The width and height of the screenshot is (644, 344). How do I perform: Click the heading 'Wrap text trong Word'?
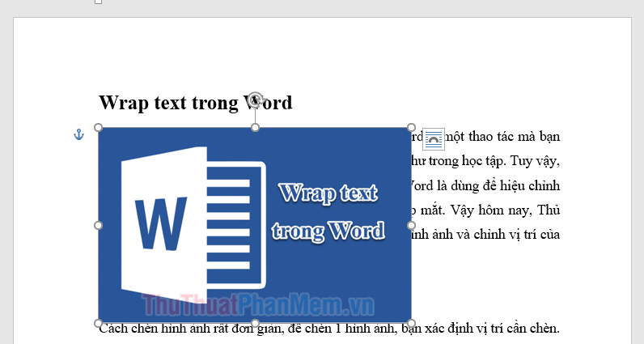[x=196, y=103]
